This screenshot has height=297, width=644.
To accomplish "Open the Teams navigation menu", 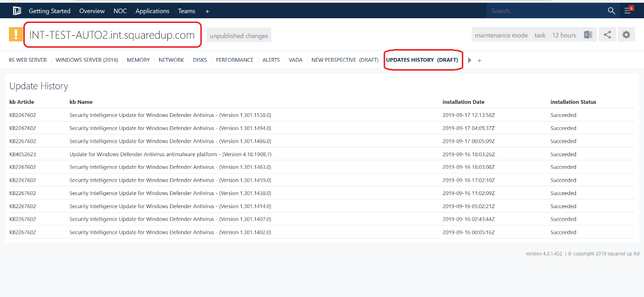I will pos(187,11).
